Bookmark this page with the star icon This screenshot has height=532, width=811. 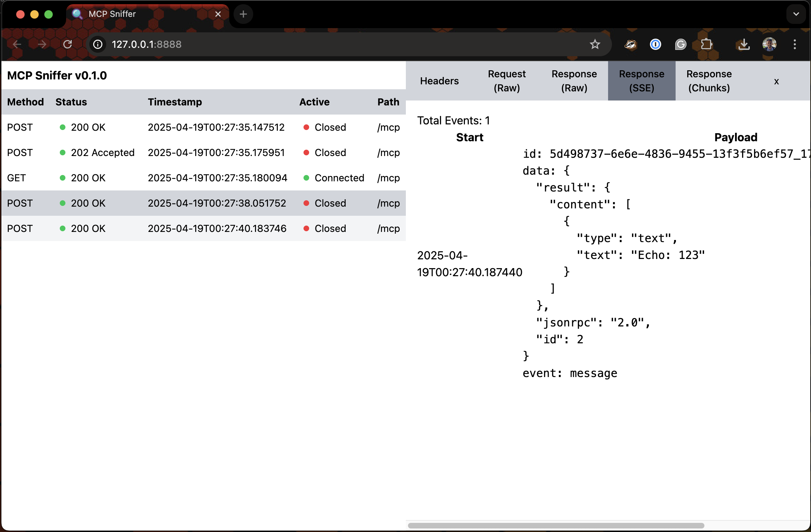click(595, 44)
